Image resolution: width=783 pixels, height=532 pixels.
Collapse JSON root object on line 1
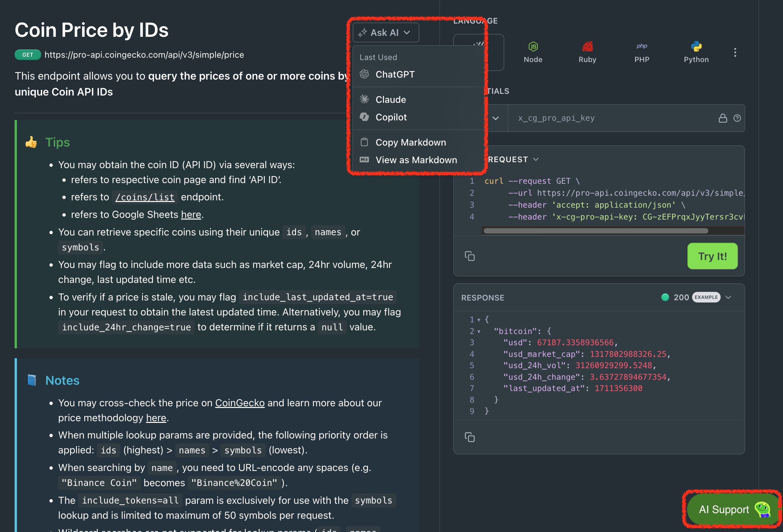(x=478, y=320)
